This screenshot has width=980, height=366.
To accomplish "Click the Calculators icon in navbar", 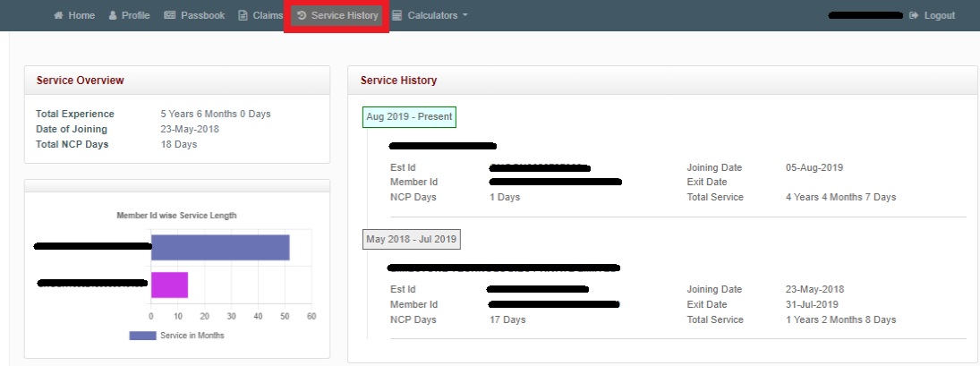I will pos(396,16).
